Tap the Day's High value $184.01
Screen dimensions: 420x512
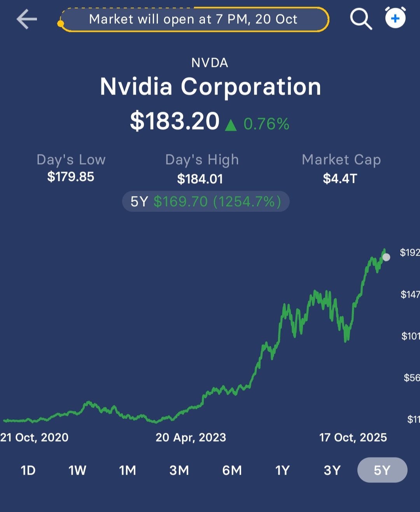pyautogui.click(x=200, y=179)
